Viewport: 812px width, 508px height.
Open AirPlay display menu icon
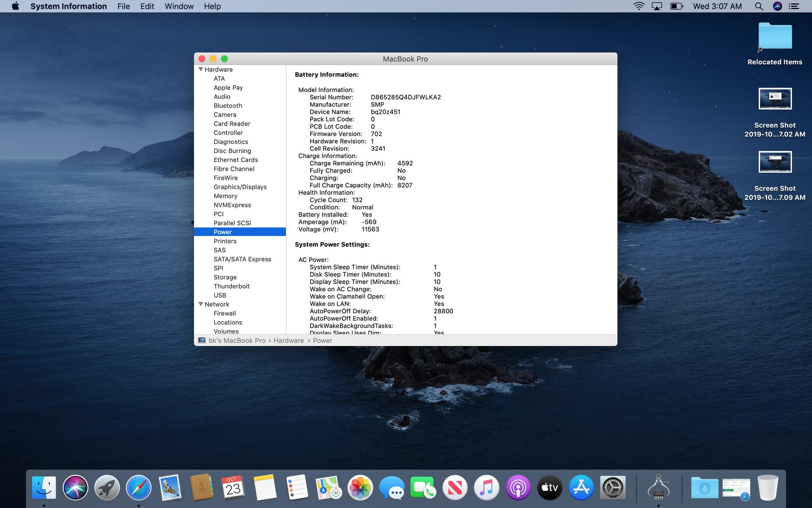(657, 6)
